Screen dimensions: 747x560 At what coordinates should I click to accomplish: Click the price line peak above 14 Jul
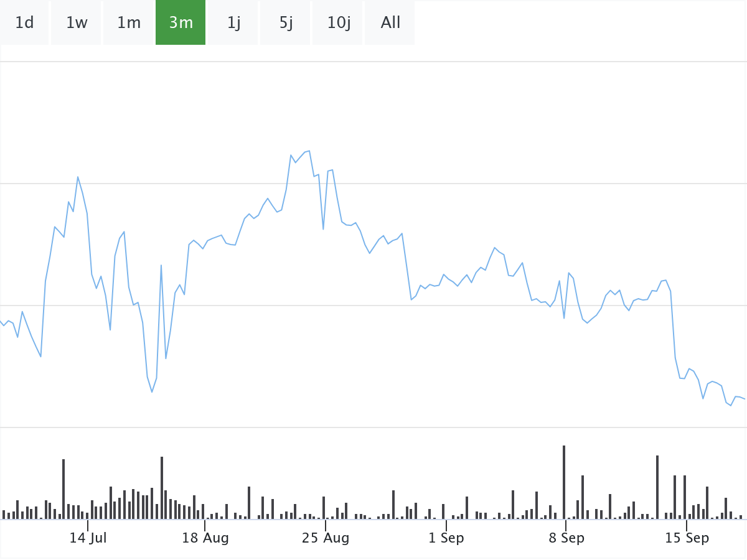[x=78, y=177]
